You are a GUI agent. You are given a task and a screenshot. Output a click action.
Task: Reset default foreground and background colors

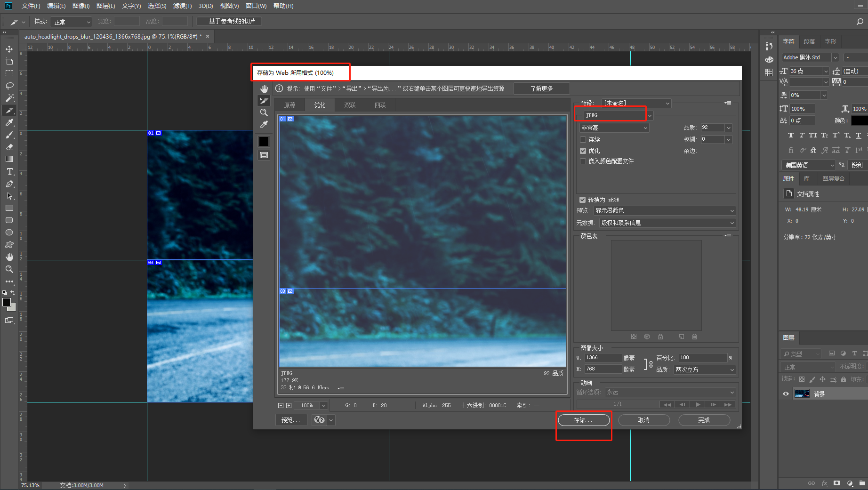[x=5, y=293]
